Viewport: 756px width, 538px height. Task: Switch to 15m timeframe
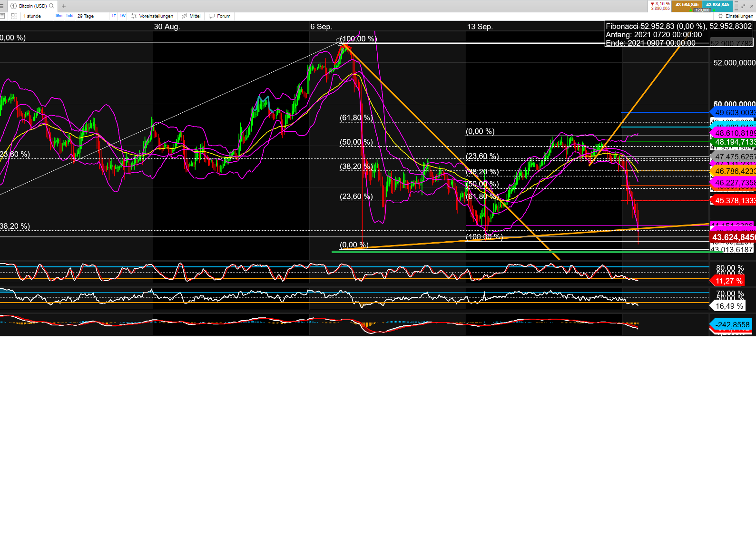pyautogui.click(x=59, y=16)
